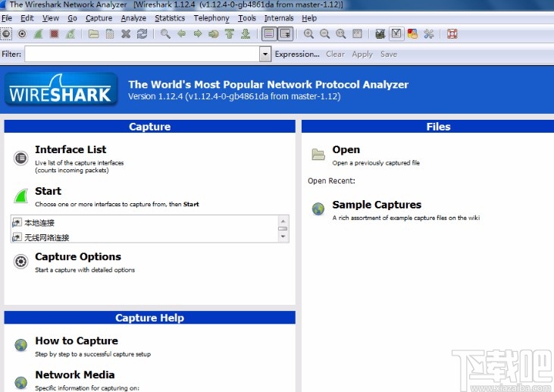Click the list interfaces toolbar icon
554x392 pixels.
click(6, 34)
